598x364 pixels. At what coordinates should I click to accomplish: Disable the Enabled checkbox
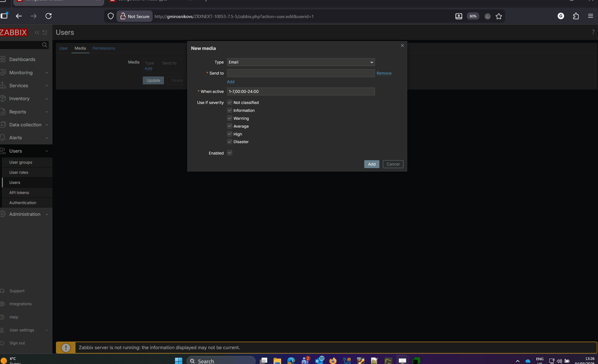(230, 153)
